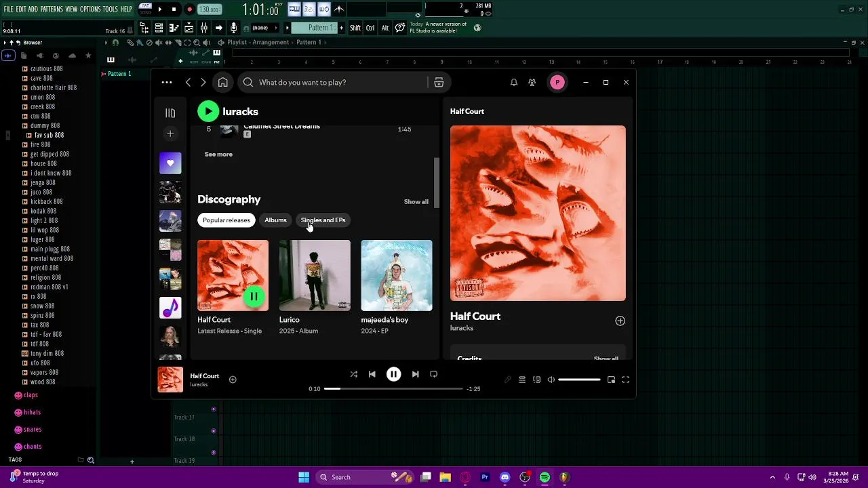Screen dimensions: 868x488
Task: Click the FL Studio stop button
Action: point(174,9)
